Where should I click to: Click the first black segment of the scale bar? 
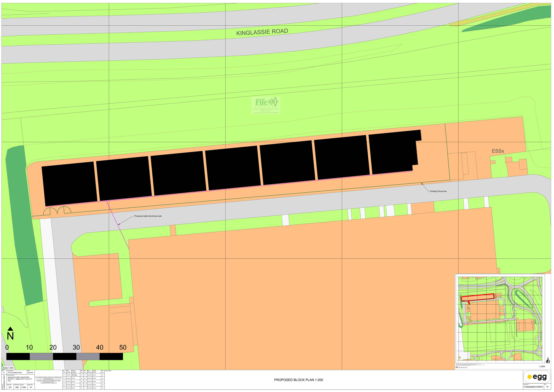coord(18,356)
